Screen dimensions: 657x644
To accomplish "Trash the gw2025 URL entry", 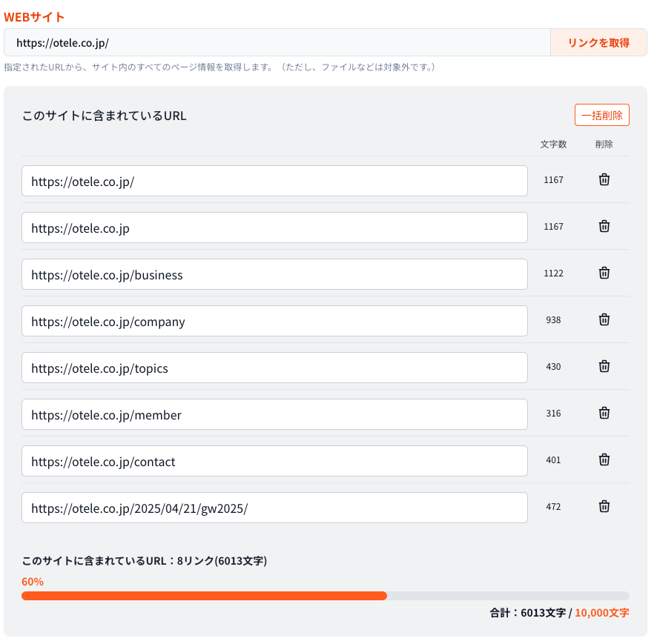I will click(x=604, y=507).
